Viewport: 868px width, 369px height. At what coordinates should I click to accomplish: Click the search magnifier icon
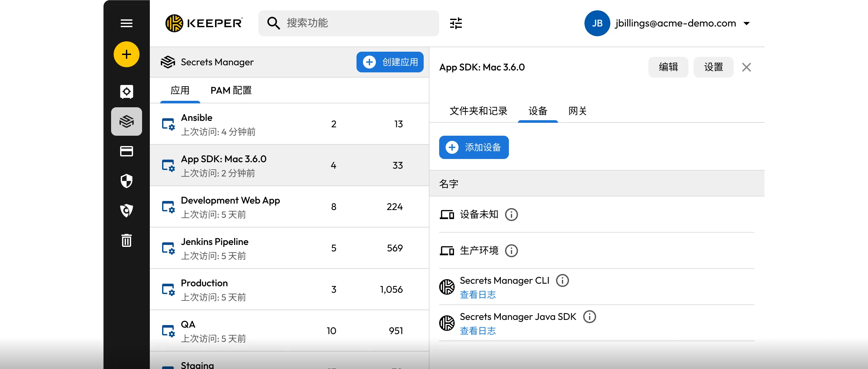pyautogui.click(x=273, y=23)
